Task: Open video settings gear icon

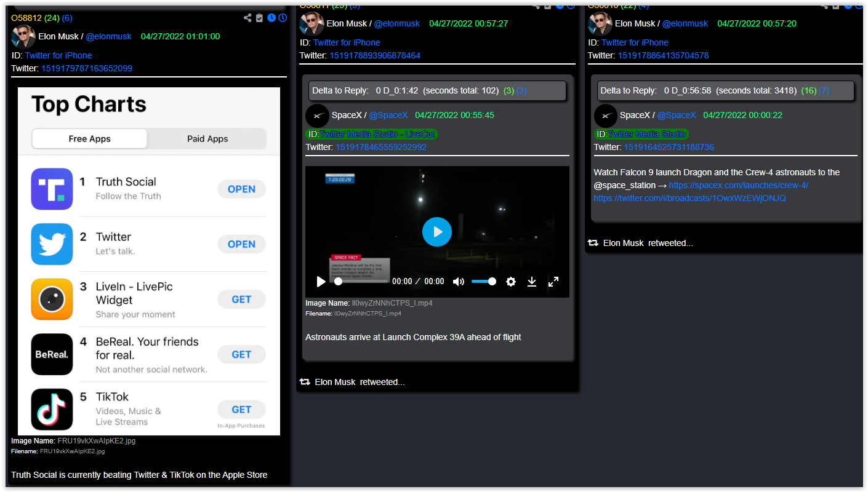Action: point(510,281)
